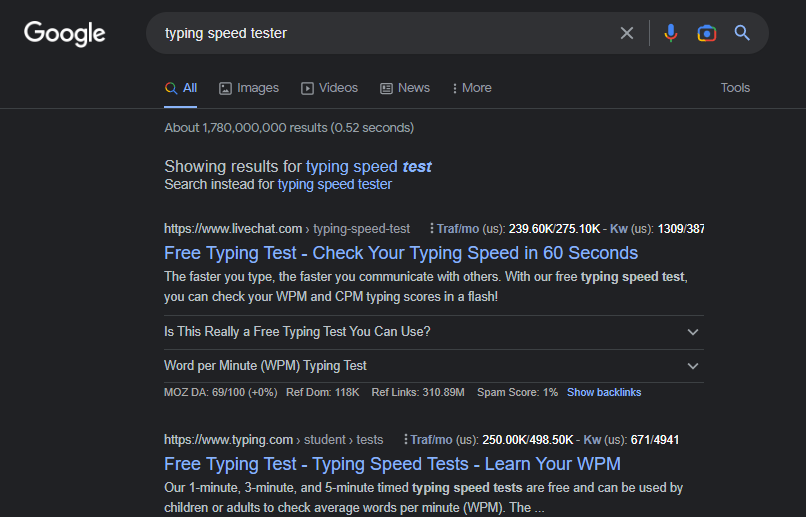
Task: Click 'MOZ DA: 69/100 (+0%)' text
Action: (221, 393)
